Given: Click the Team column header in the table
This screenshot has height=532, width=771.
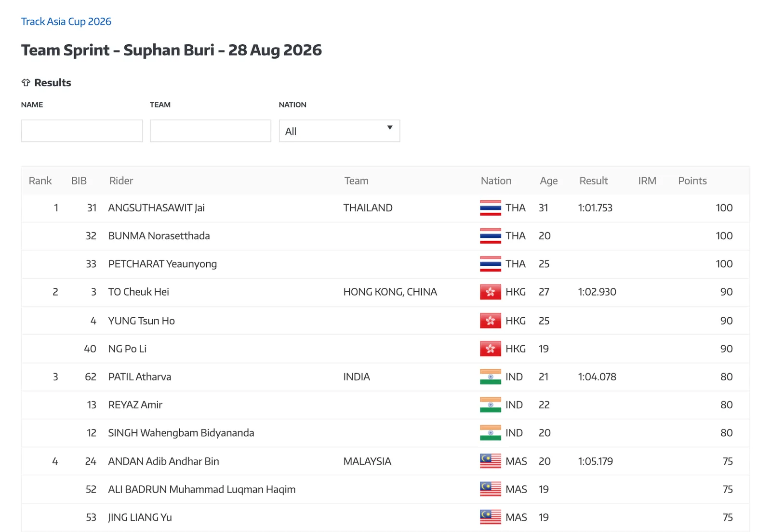Looking at the screenshot, I should click(x=356, y=181).
